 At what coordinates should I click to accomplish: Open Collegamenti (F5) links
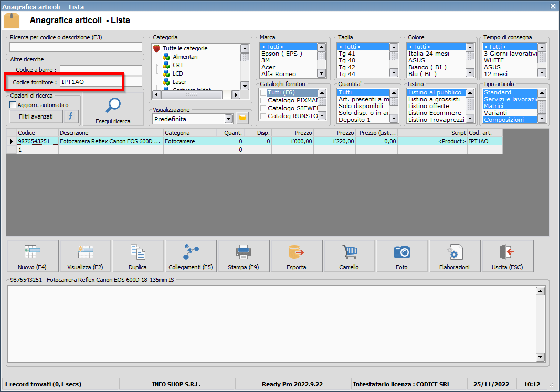[191, 256]
